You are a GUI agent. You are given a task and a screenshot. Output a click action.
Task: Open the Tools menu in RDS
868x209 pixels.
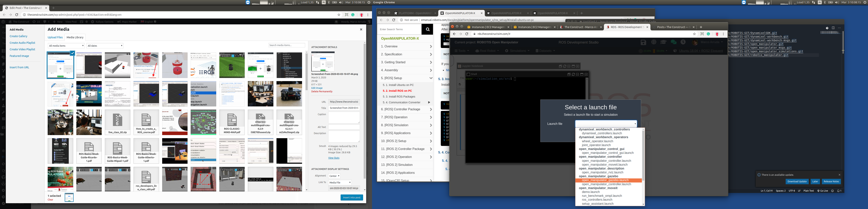pyautogui.click(x=462, y=51)
